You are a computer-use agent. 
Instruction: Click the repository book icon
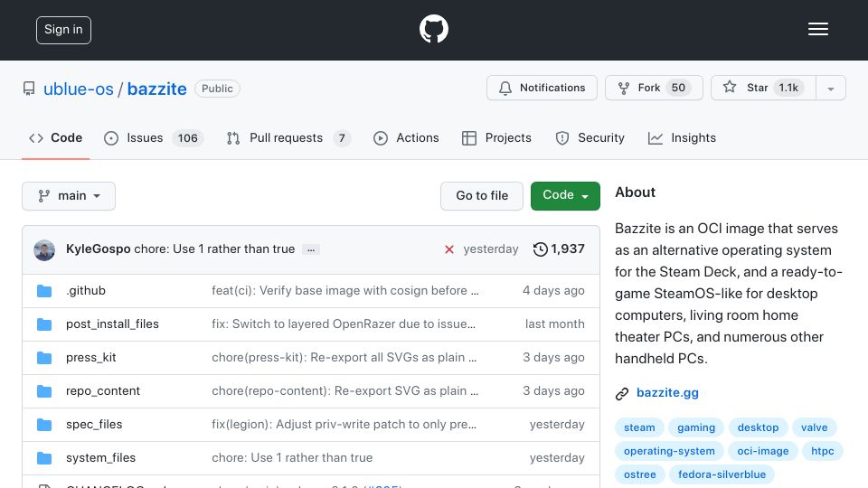click(x=29, y=89)
